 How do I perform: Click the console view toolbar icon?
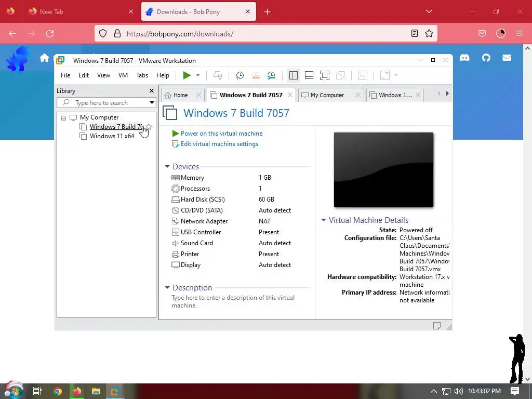pyautogui.click(x=363, y=75)
